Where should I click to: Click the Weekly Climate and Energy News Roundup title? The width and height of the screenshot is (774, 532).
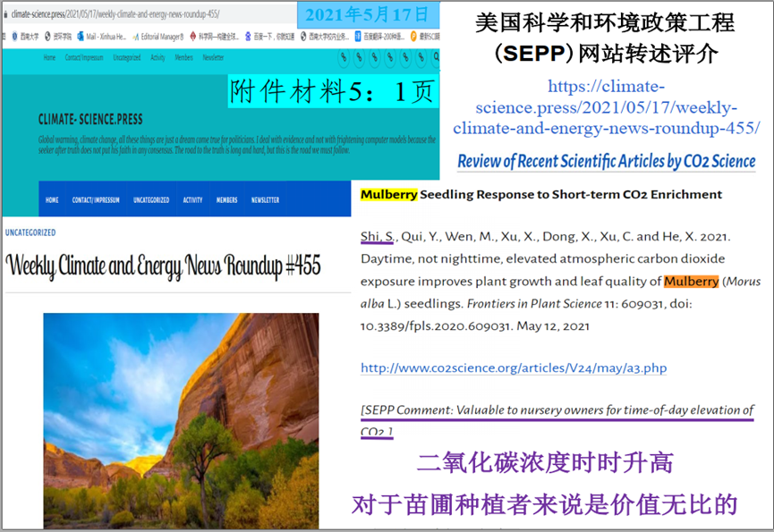[163, 266]
